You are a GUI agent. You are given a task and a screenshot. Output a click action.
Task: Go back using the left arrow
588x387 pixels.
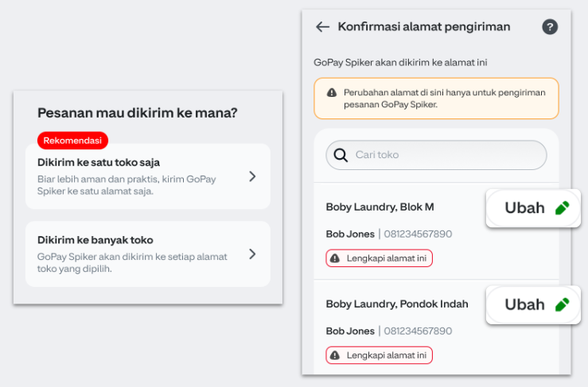322,27
